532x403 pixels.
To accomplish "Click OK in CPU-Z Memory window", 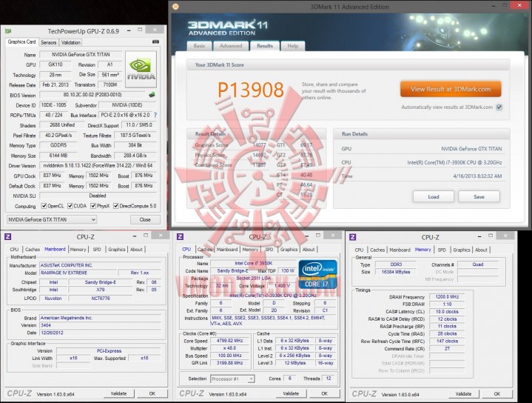I will pyautogui.click(x=497, y=394).
